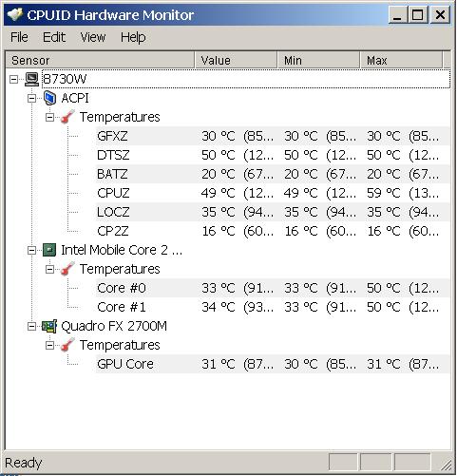Click the Value column header
Viewport: 457px width, 476px height.
pos(236,60)
